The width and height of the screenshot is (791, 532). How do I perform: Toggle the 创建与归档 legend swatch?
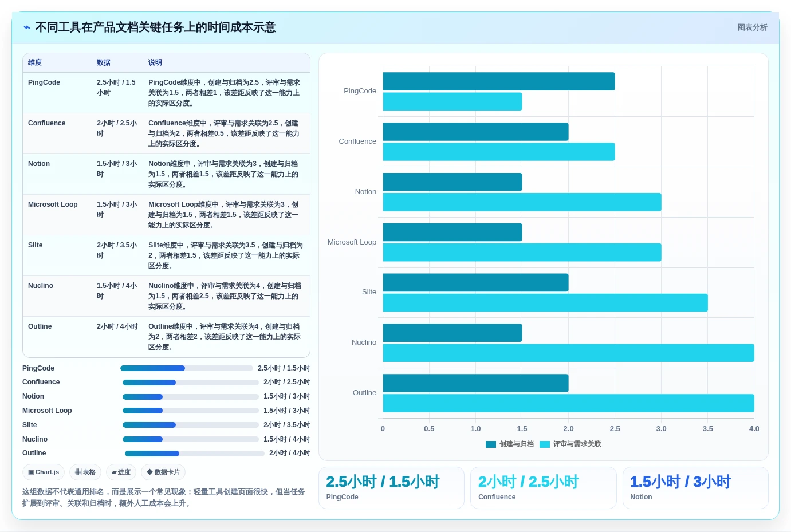[x=491, y=444]
